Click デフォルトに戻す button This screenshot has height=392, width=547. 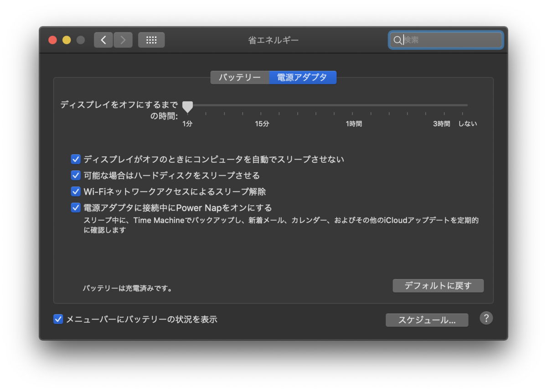pos(438,285)
